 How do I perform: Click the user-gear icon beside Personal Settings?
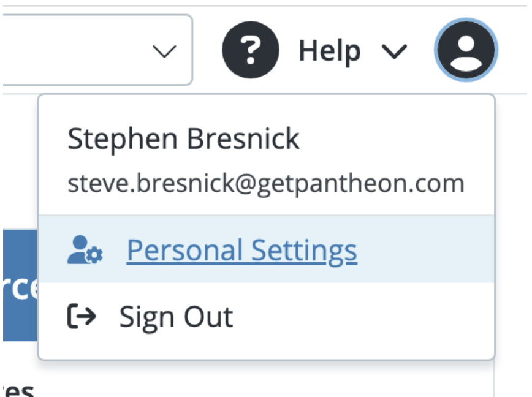85,251
